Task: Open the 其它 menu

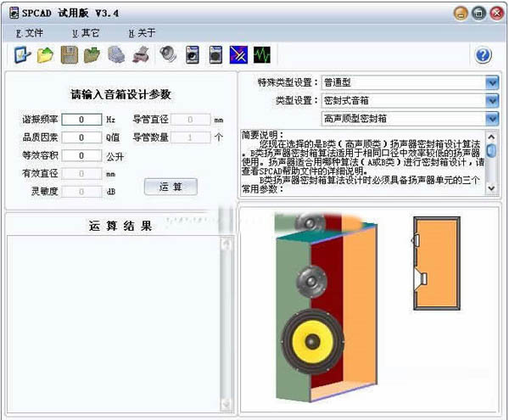Action: tap(85, 33)
